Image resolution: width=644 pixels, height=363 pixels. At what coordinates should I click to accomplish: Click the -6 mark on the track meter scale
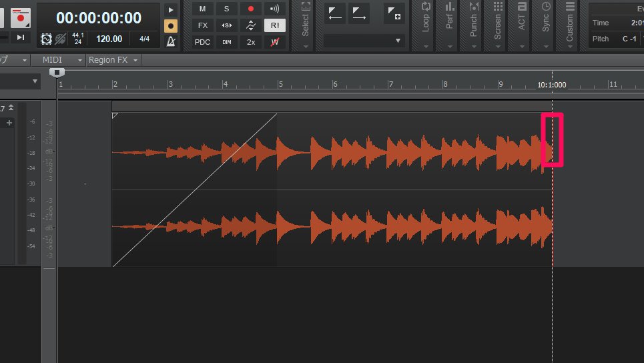[x=33, y=121]
